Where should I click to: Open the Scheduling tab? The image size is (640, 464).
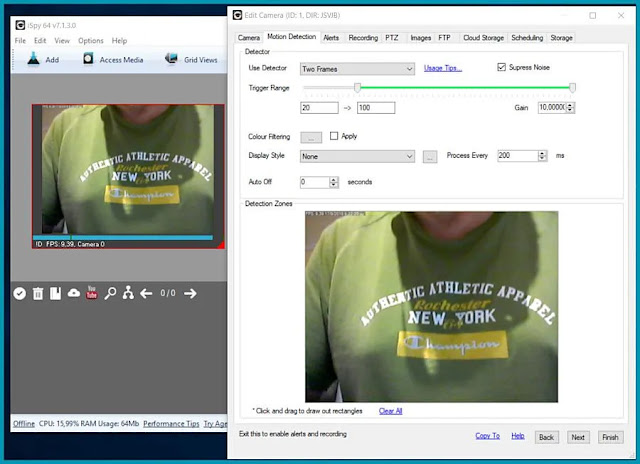click(527, 38)
